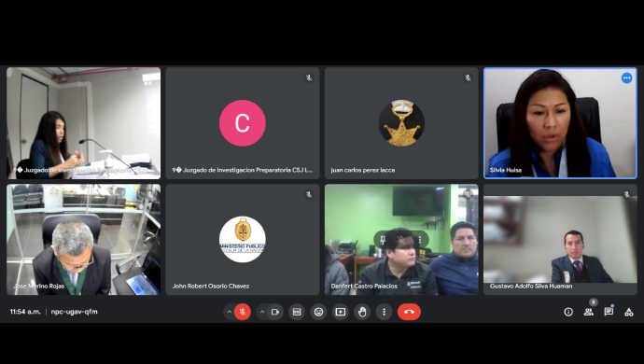Open the activities panel
This screenshot has width=644, height=364.
629,312
